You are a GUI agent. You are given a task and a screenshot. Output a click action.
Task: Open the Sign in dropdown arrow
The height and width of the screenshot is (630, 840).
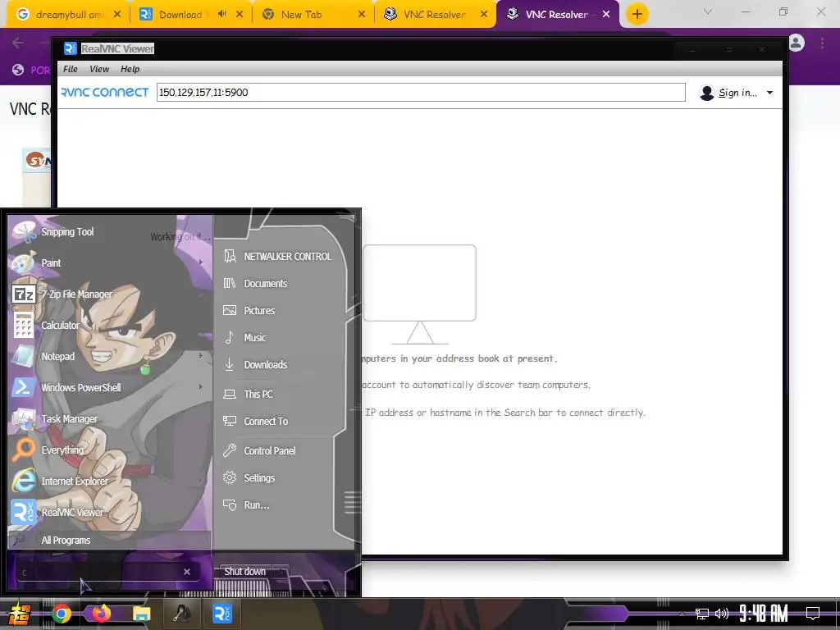coord(769,93)
